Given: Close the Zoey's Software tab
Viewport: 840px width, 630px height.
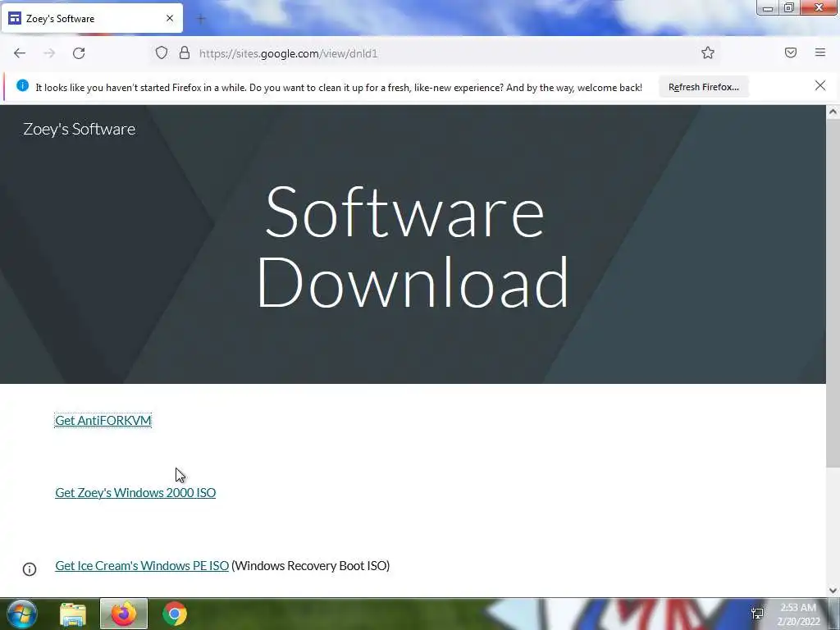Looking at the screenshot, I should (170, 18).
